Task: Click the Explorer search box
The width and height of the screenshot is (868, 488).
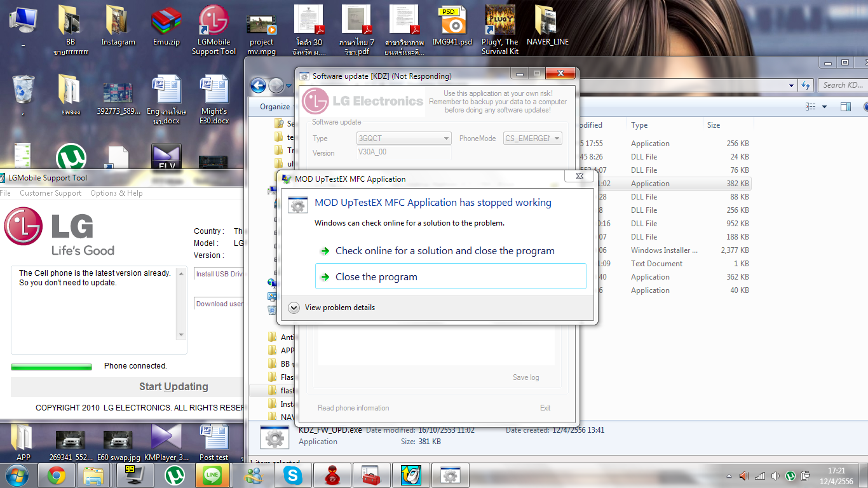Action: point(843,85)
